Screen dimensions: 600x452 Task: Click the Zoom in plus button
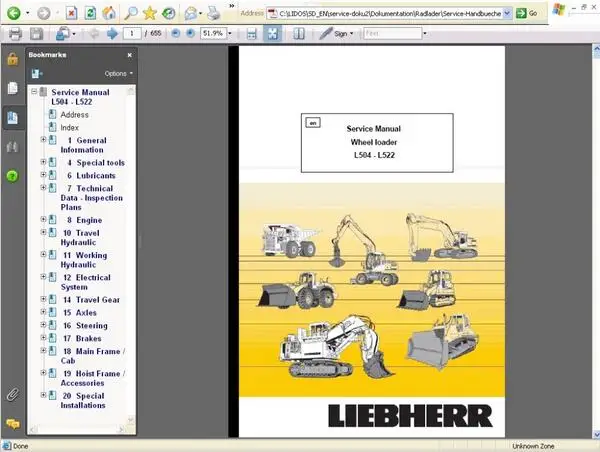tap(190, 34)
